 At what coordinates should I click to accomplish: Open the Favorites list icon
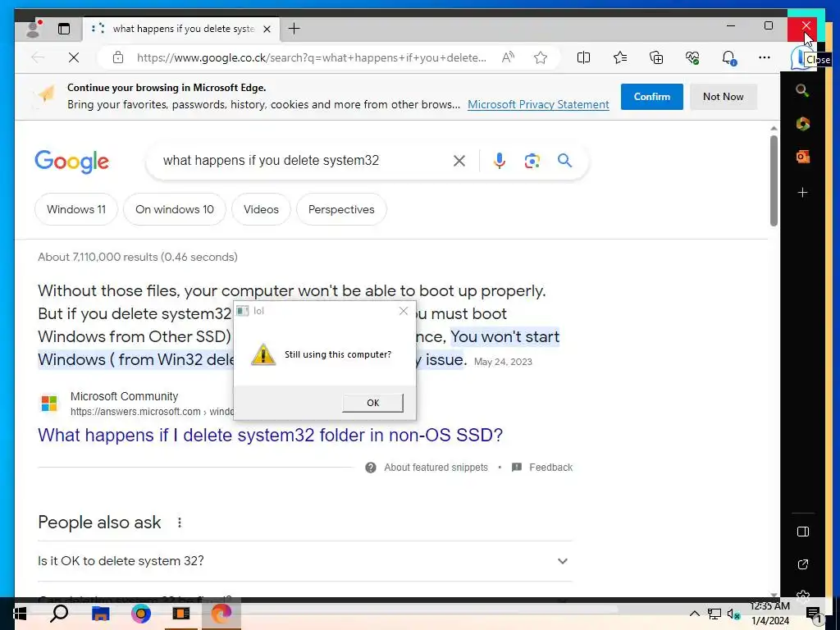point(620,57)
